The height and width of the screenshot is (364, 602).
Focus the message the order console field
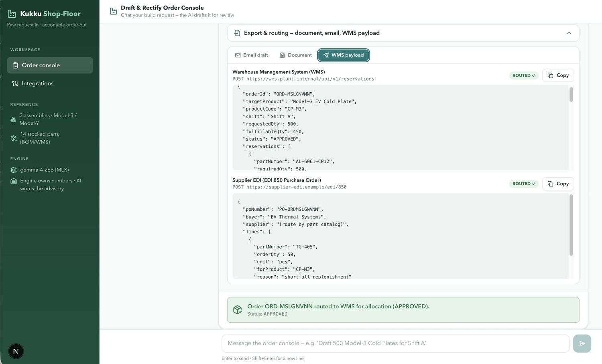(395, 344)
